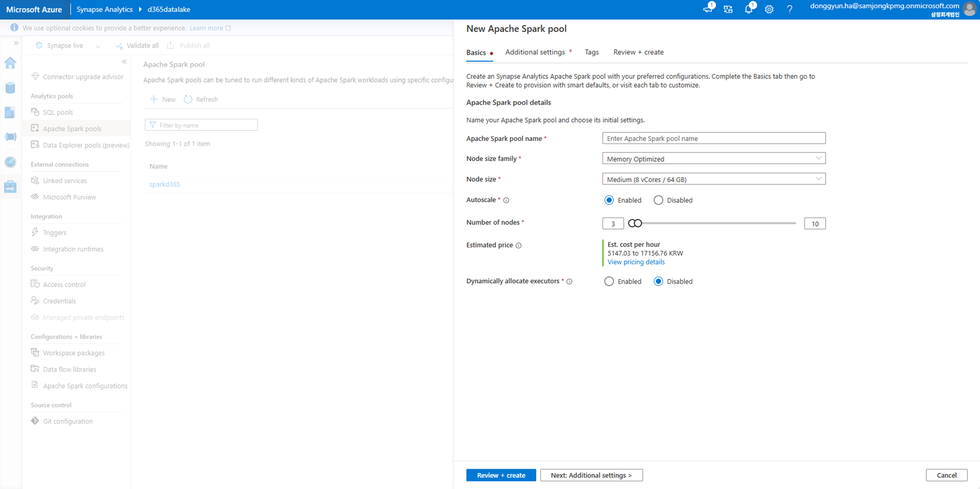Select Autoscale Enabled radio button
The image size is (980, 489).
[609, 200]
